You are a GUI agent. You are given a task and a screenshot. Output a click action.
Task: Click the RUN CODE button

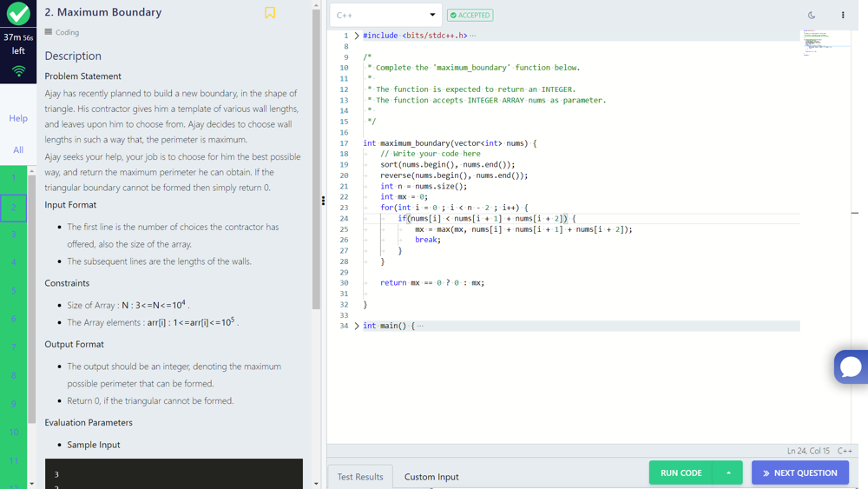pos(681,473)
